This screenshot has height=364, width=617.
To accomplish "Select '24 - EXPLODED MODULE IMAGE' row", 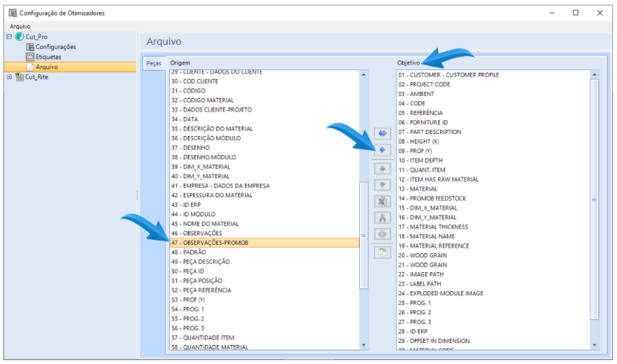I will coord(493,293).
